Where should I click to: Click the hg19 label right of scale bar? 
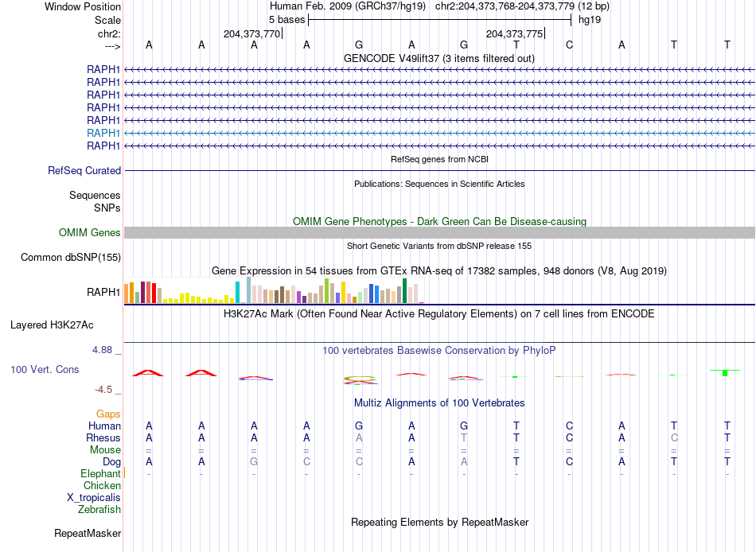click(x=590, y=20)
